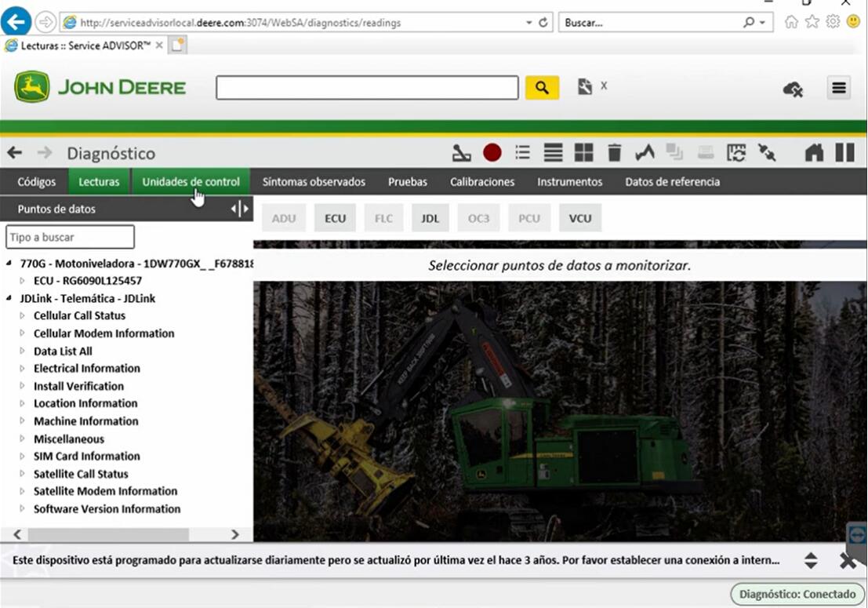
Task: Select the ECU controller button
Action: [335, 218]
